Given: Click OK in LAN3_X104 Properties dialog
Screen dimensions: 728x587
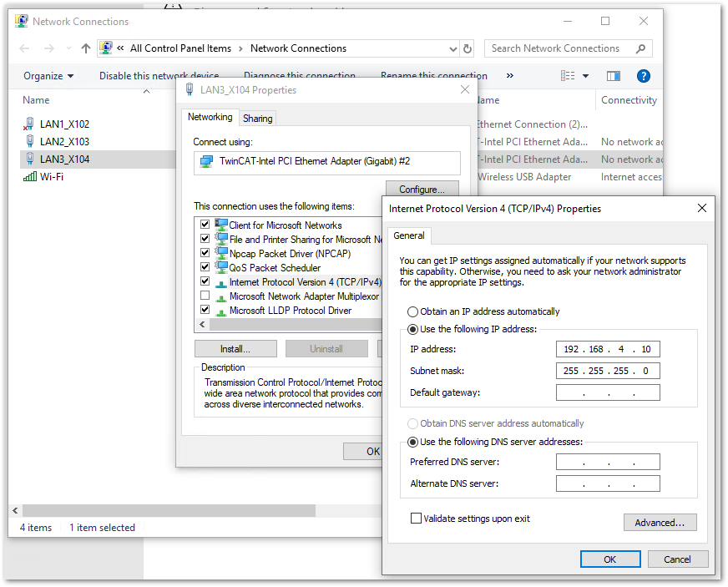Looking at the screenshot, I should click(363, 451).
